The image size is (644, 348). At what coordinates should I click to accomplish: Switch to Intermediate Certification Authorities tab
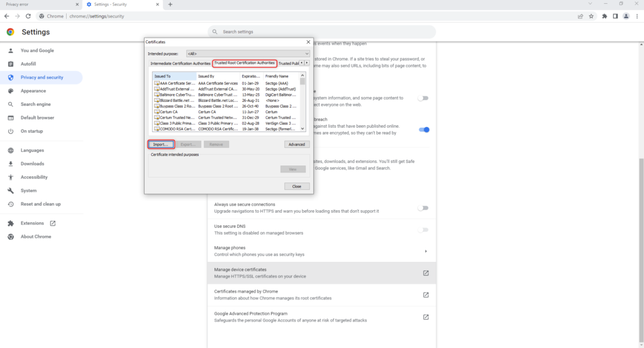pos(180,64)
